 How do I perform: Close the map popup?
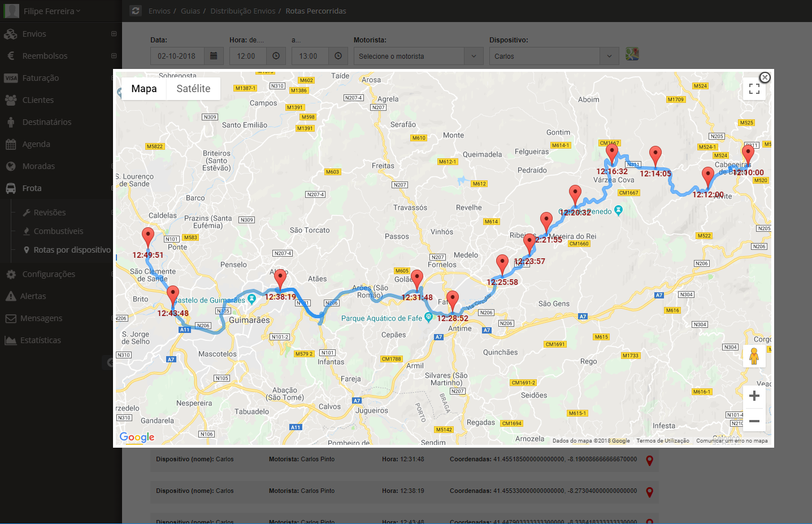pos(765,77)
